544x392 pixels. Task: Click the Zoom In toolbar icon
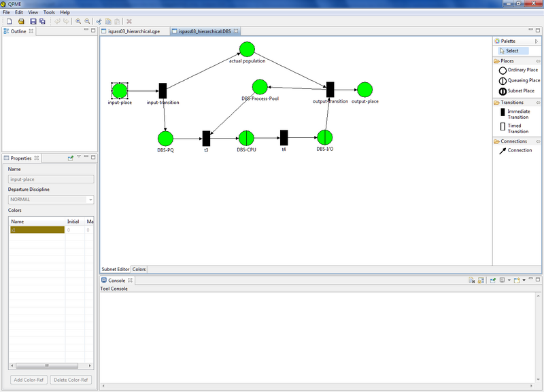click(x=78, y=22)
